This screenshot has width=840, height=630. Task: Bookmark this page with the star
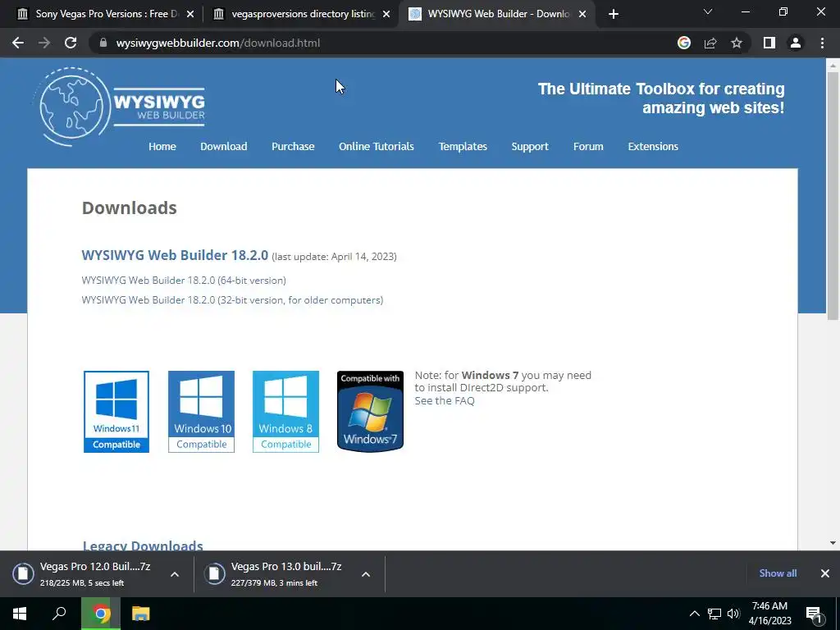737,43
